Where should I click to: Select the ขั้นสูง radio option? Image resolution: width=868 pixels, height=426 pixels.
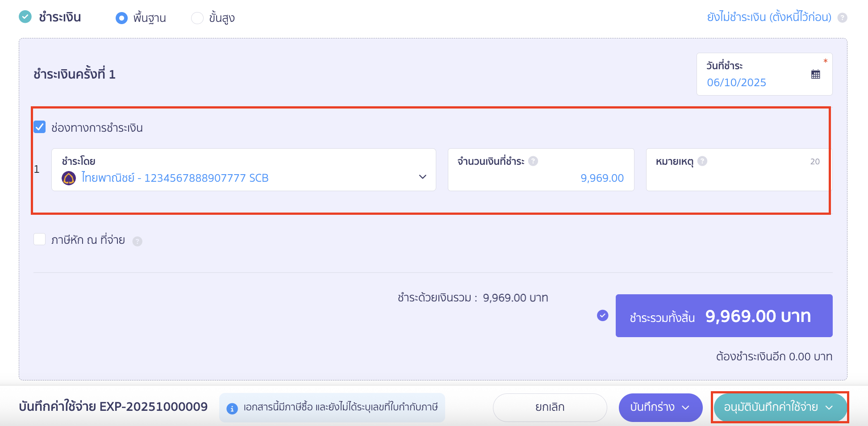(197, 17)
